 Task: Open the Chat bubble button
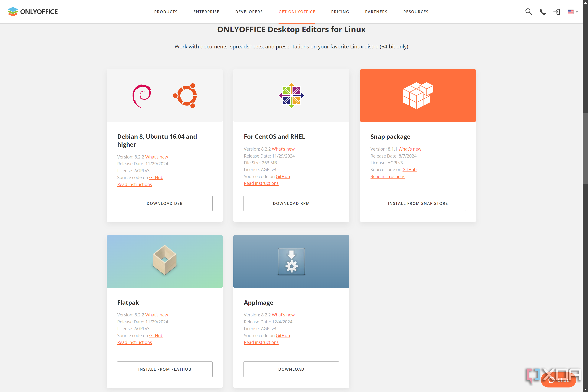pos(558,380)
